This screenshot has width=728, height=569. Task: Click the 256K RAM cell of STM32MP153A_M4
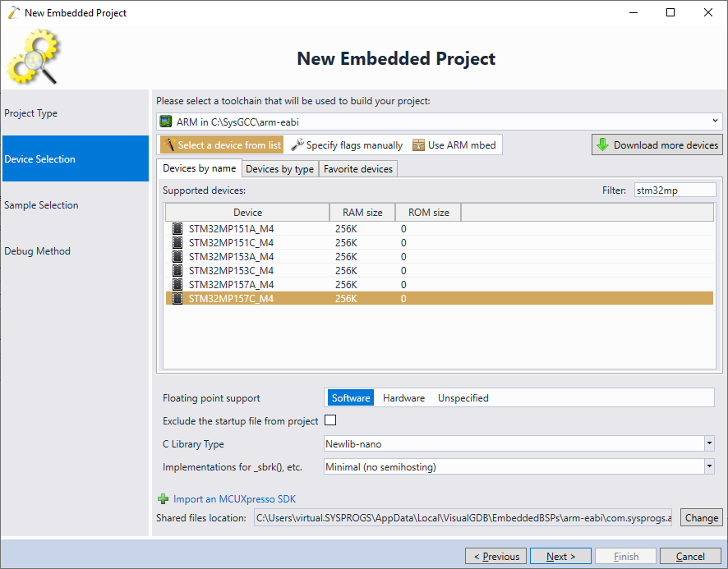pos(346,257)
